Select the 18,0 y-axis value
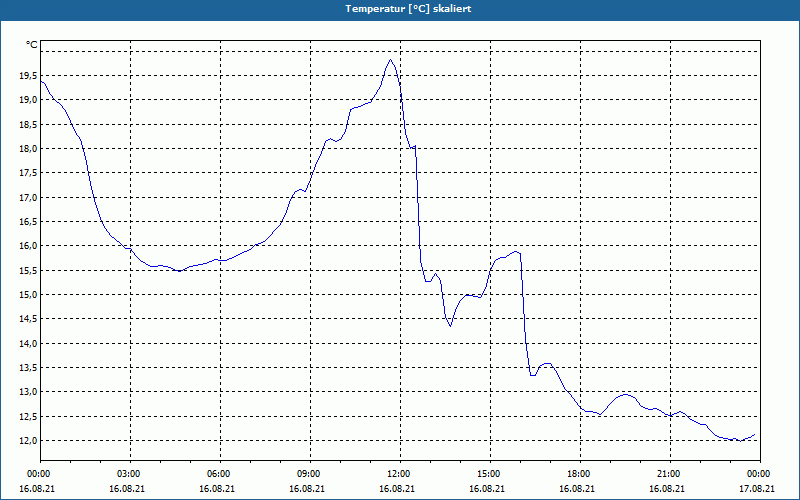 28,148
